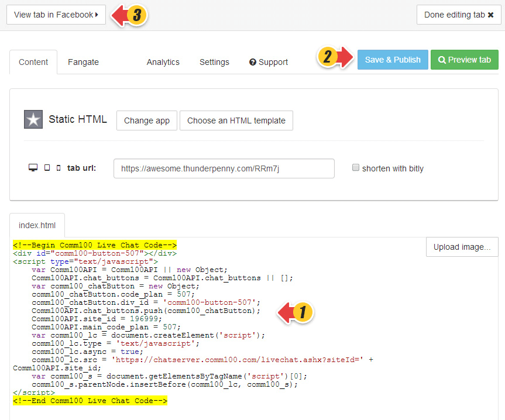The image size is (505, 420).
Task: Click the chatserver.comm100.com URL string in code
Action: (238, 360)
